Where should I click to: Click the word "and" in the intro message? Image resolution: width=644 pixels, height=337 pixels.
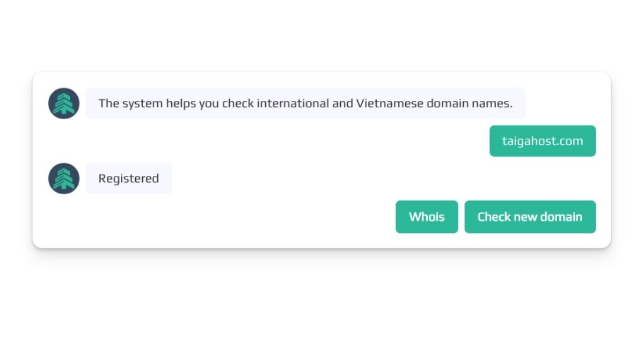pyautogui.click(x=342, y=104)
